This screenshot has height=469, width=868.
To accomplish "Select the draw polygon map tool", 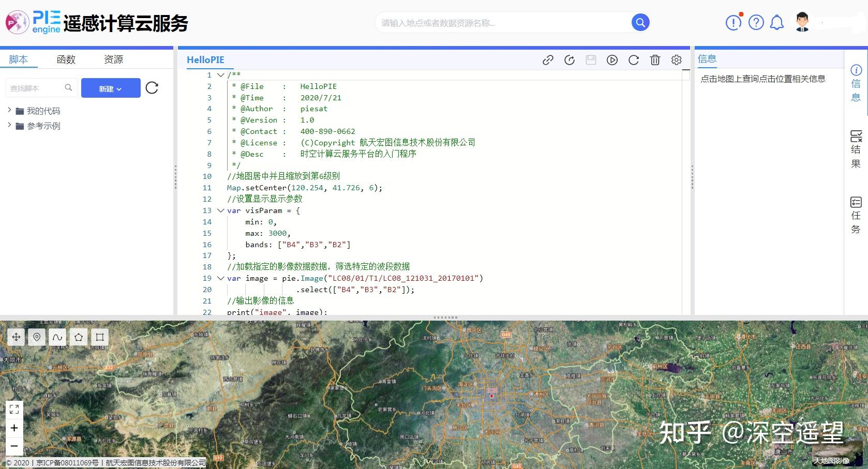I will pyautogui.click(x=79, y=337).
